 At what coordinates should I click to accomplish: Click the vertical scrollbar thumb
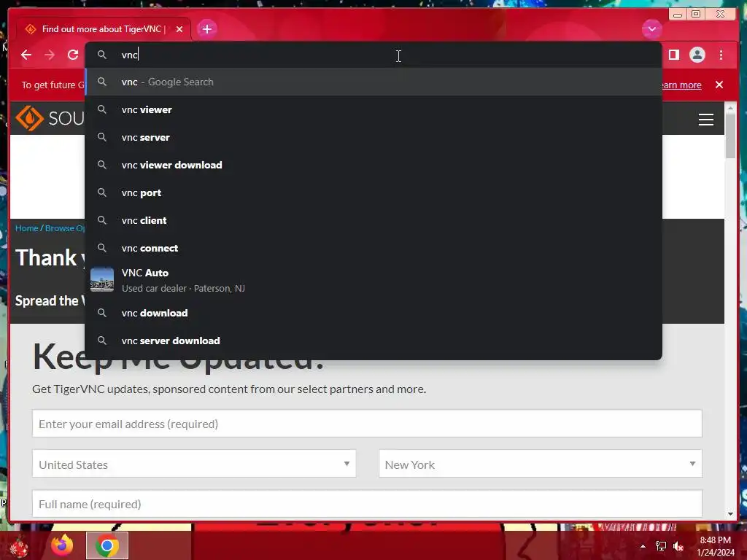click(x=731, y=136)
